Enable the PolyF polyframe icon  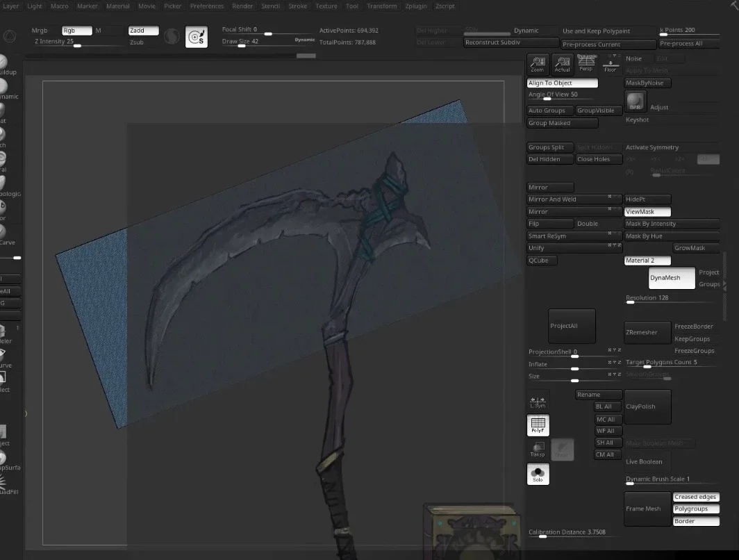pyautogui.click(x=538, y=425)
